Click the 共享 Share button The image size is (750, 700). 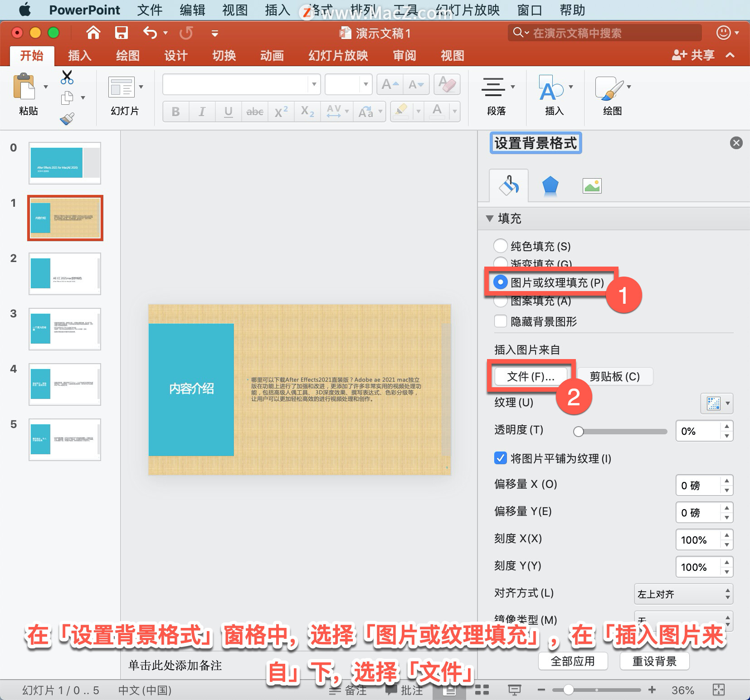click(x=693, y=55)
